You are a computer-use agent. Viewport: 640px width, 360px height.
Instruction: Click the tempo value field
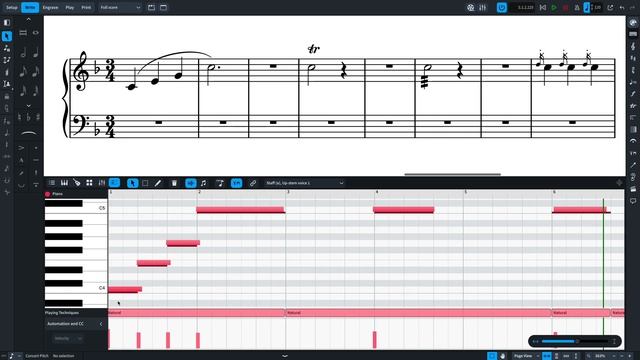(597, 7)
